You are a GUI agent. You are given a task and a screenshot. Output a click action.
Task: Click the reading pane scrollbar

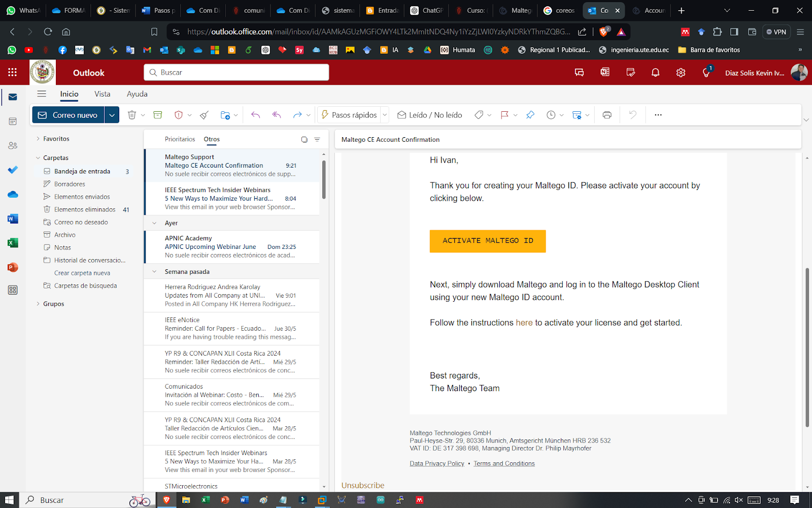[807, 347]
